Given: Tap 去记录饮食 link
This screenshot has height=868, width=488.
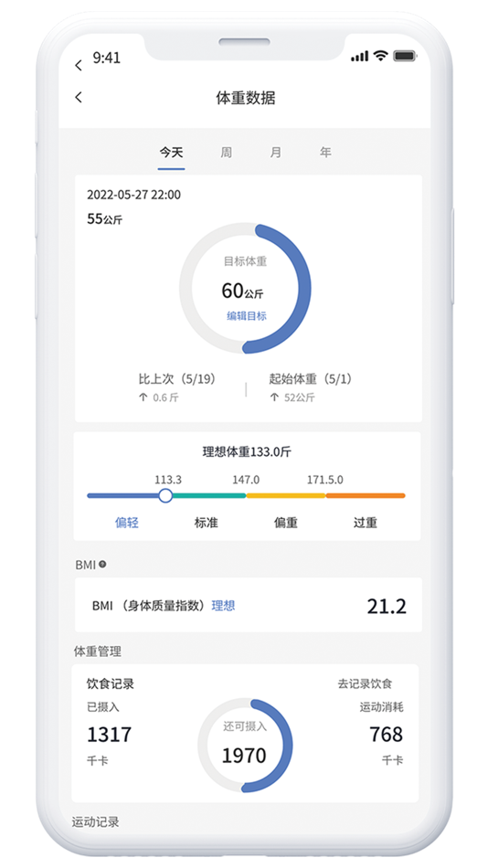Looking at the screenshot, I should (x=365, y=683).
